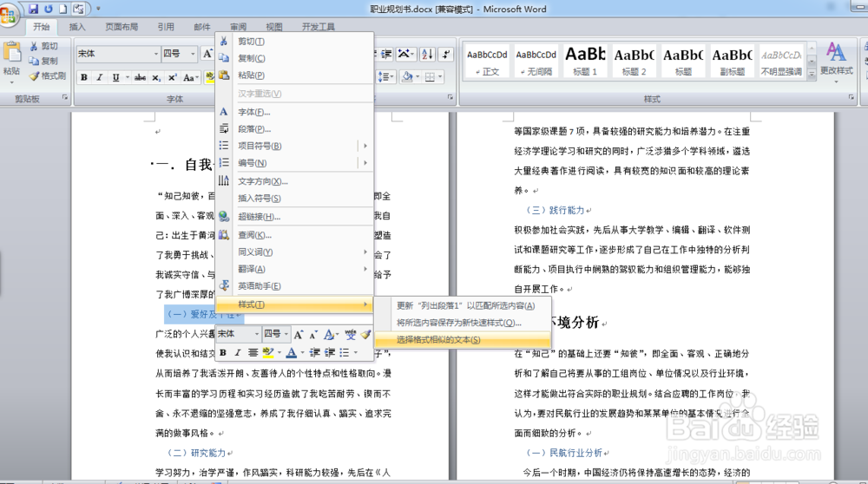
Task: Apply the 标题 2 style from gallery
Action: [x=634, y=61]
